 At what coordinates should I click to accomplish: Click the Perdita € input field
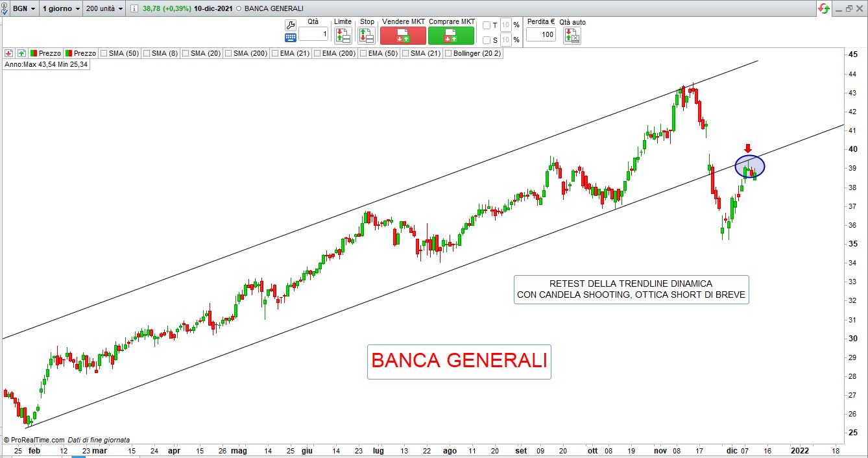pos(540,34)
